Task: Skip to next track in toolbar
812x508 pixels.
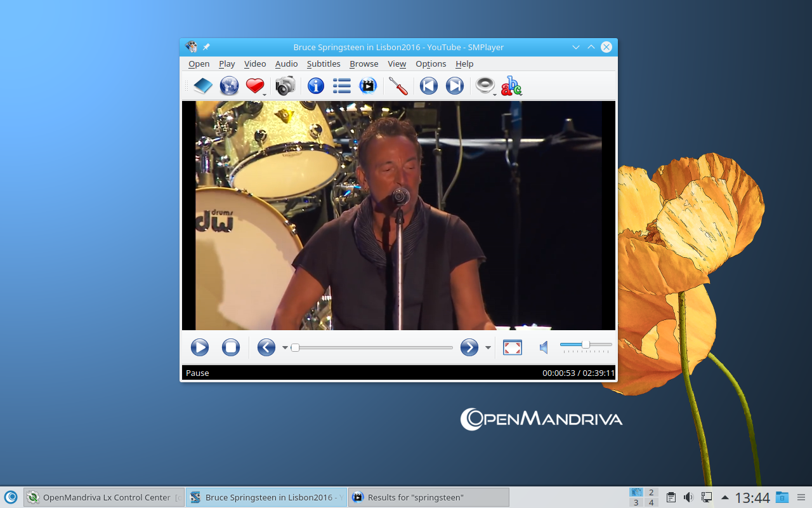Action: [x=455, y=86]
